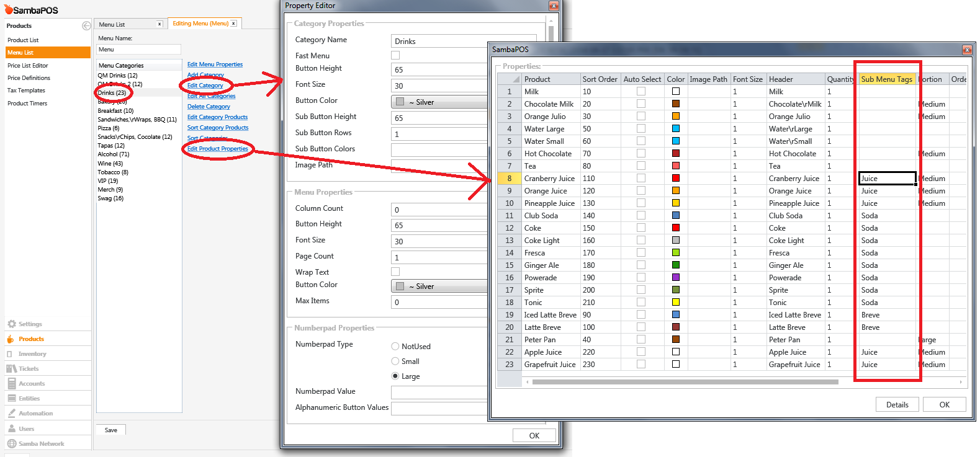This screenshot has height=457, width=980.
Task: Click the Save button
Action: [x=111, y=430]
